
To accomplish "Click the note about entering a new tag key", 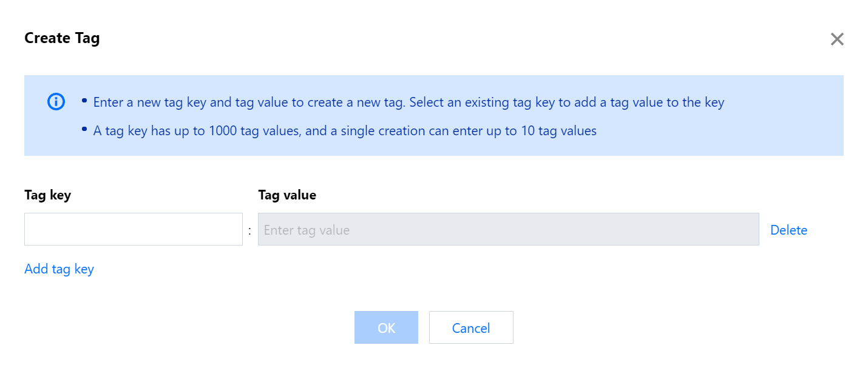I will pos(409,102).
